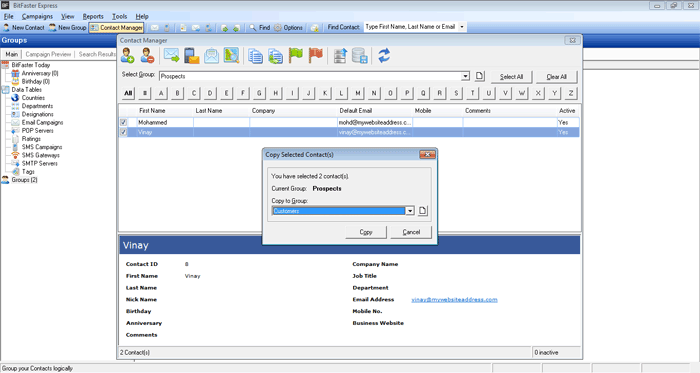Click New Contact in main toolbar
This screenshot has width=700, height=373.
click(24, 28)
